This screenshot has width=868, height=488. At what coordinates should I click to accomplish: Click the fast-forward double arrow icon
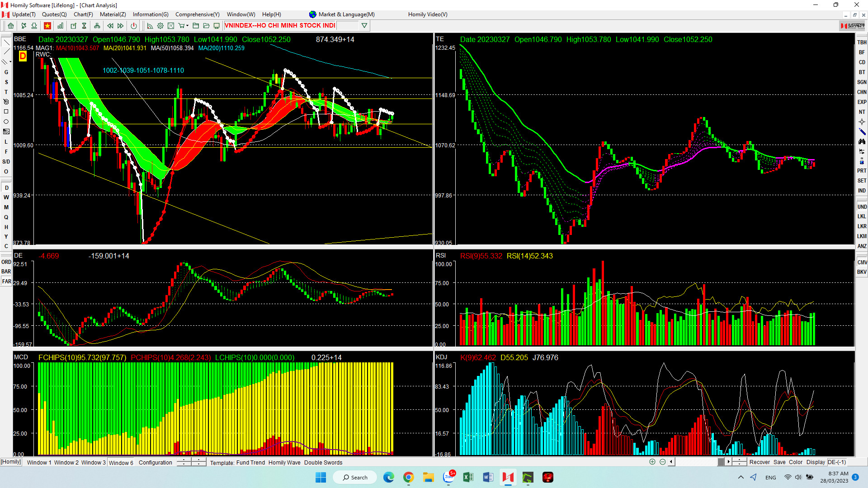[x=121, y=26]
